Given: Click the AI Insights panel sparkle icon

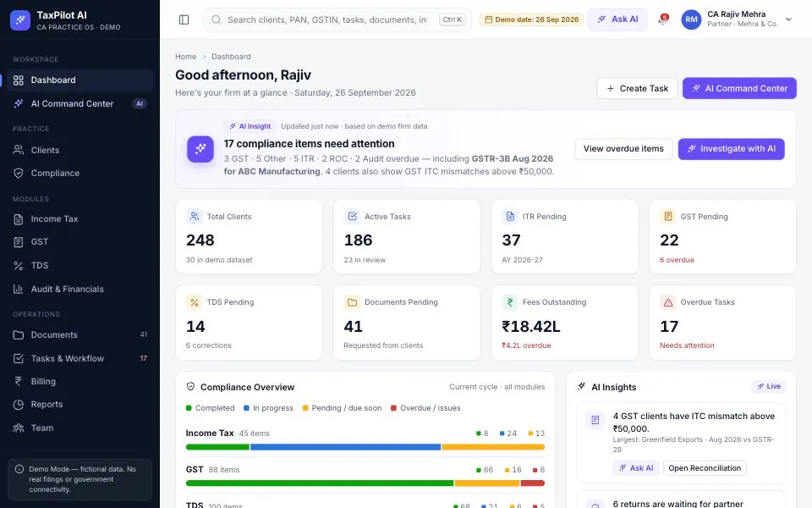Looking at the screenshot, I should 582,387.
